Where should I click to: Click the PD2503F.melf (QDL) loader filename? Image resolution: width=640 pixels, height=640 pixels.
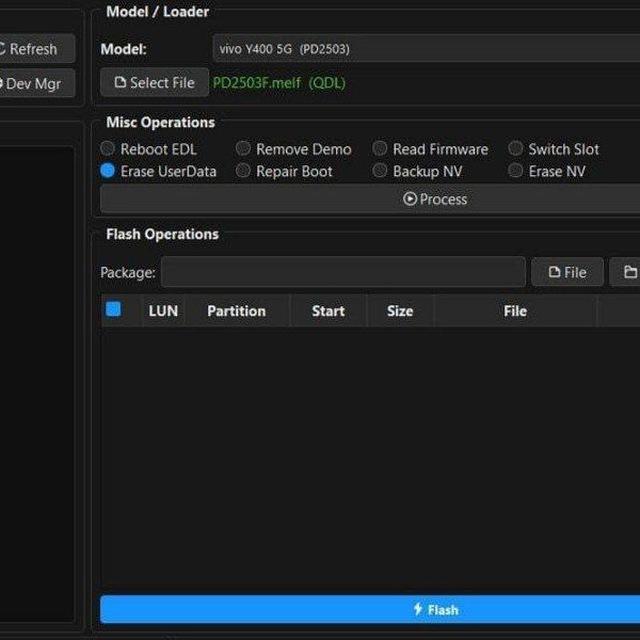tap(279, 83)
